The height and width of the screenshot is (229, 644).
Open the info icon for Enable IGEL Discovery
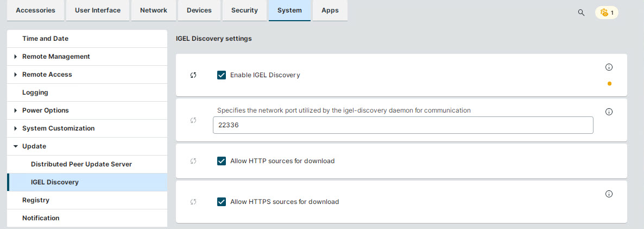point(609,67)
